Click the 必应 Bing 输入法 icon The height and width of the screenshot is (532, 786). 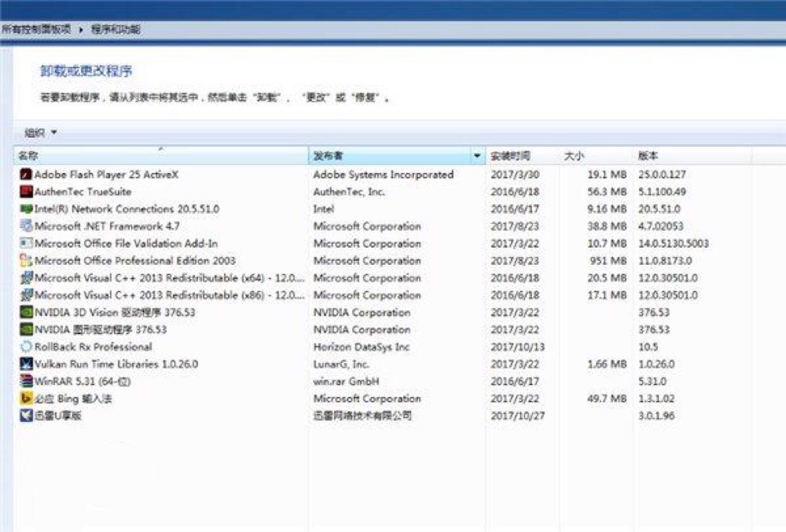(26, 398)
